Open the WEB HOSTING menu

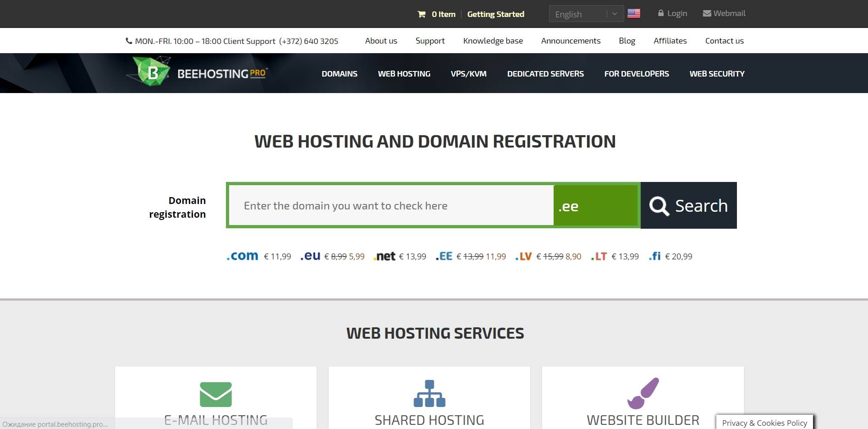(x=404, y=74)
